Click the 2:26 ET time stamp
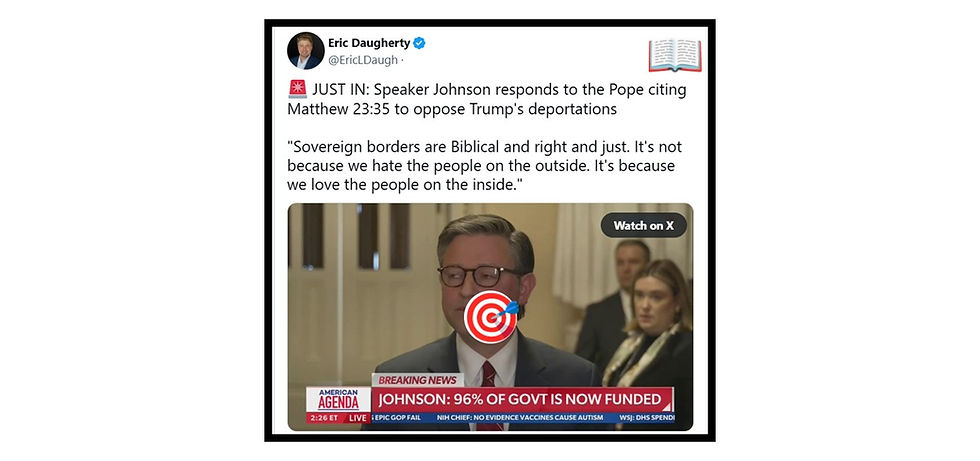The height and width of the screenshot is (461, 980). point(324,418)
